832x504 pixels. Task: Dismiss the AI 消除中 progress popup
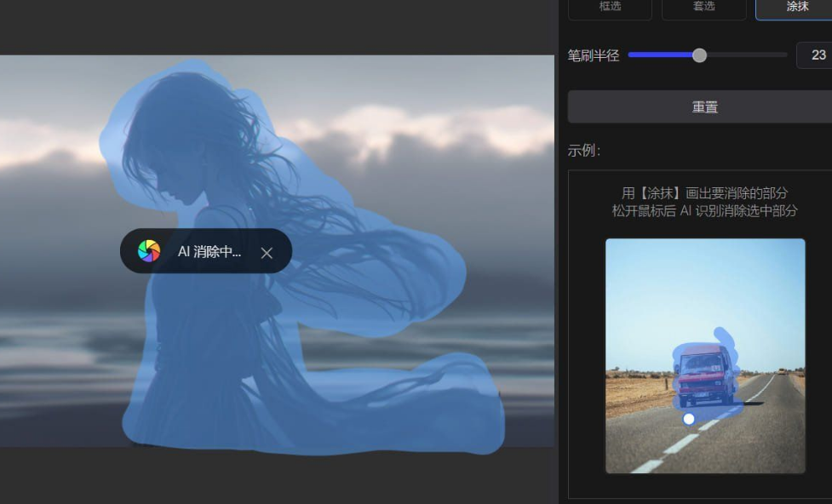[267, 253]
